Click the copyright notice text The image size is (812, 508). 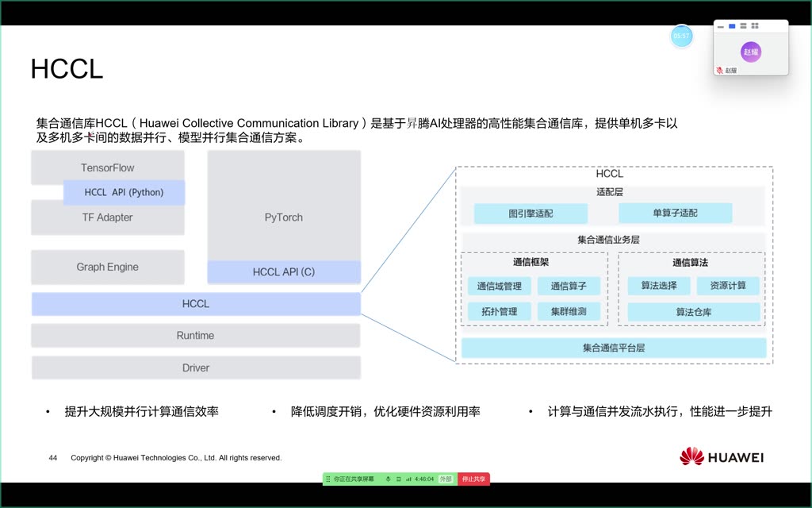(x=176, y=458)
